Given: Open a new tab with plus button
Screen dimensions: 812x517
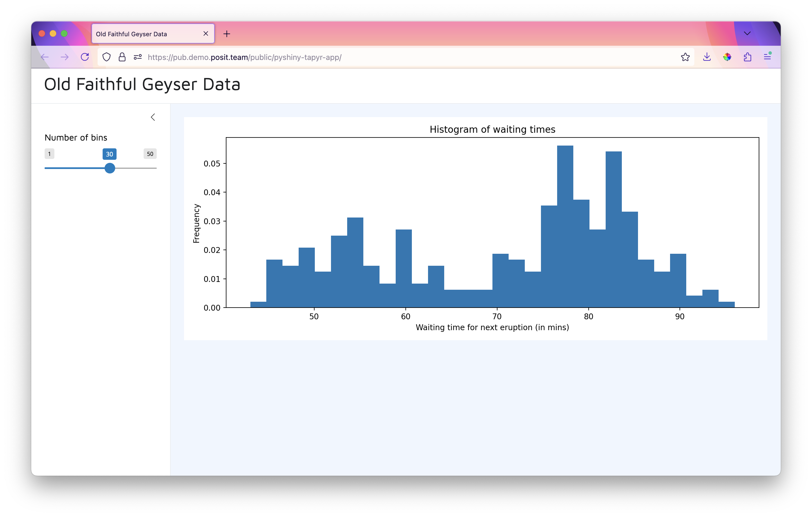Looking at the screenshot, I should point(227,34).
